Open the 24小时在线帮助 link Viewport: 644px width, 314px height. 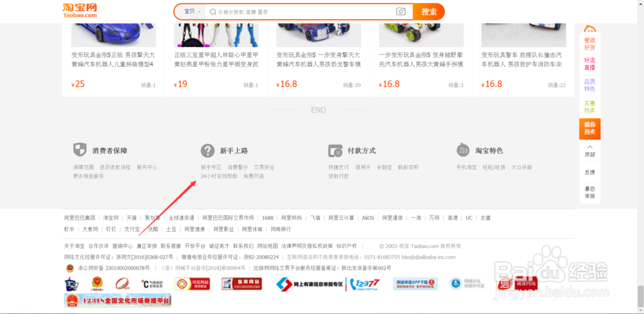(x=219, y=176)
